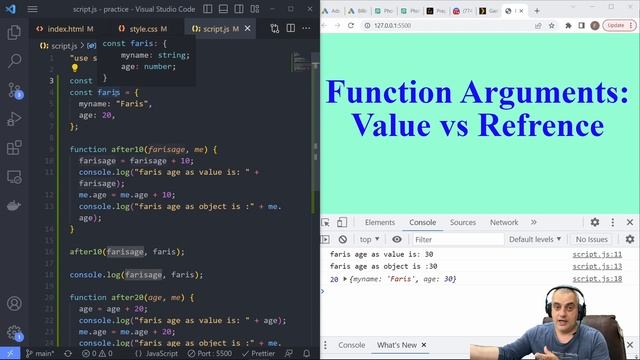
Task: Share this page icon in address bar
Action: coord(538,26)
